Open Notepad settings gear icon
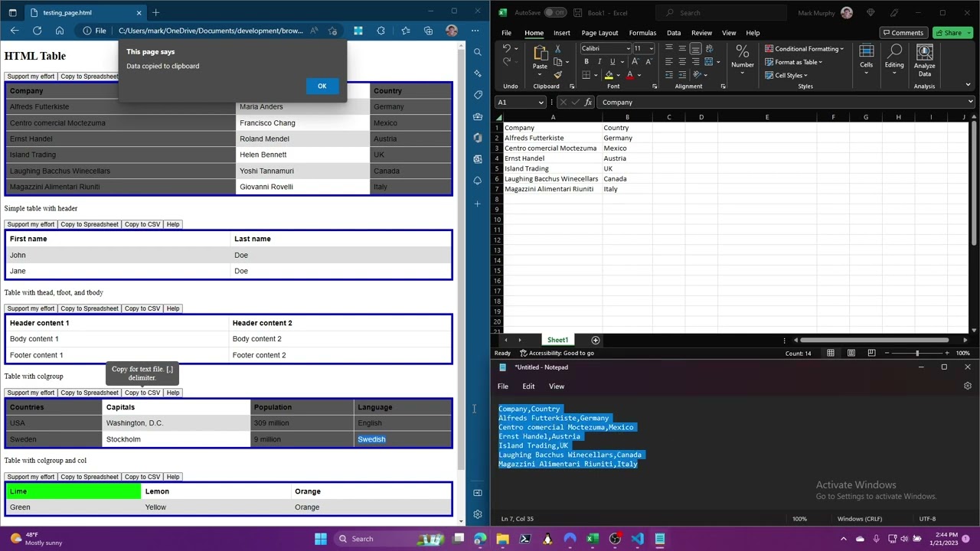980x551 pixels. (x=967, y=386)
